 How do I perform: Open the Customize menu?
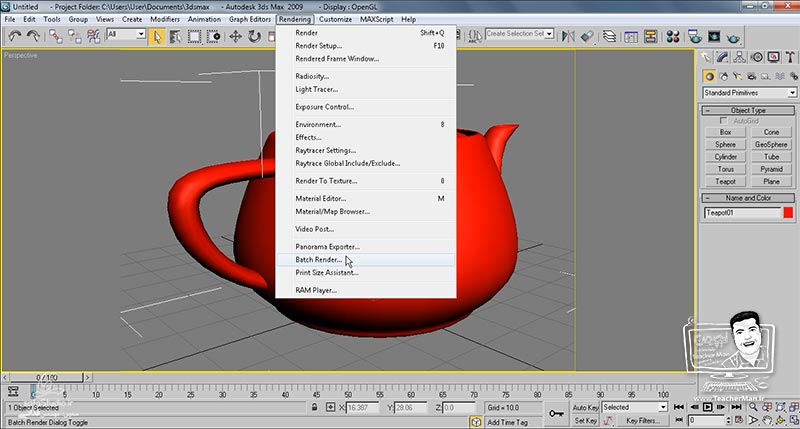tap(335, 19)
